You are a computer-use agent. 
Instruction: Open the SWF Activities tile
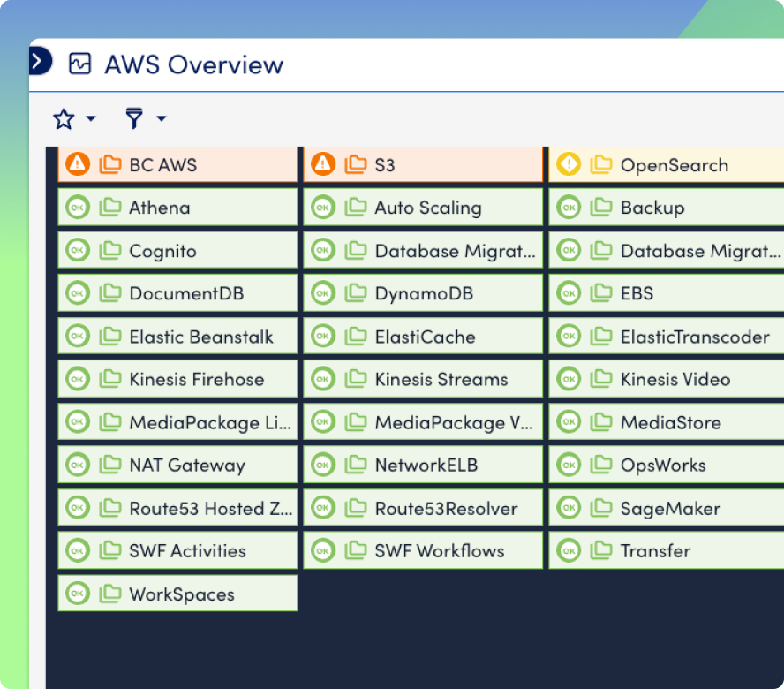tap(177, 550)
